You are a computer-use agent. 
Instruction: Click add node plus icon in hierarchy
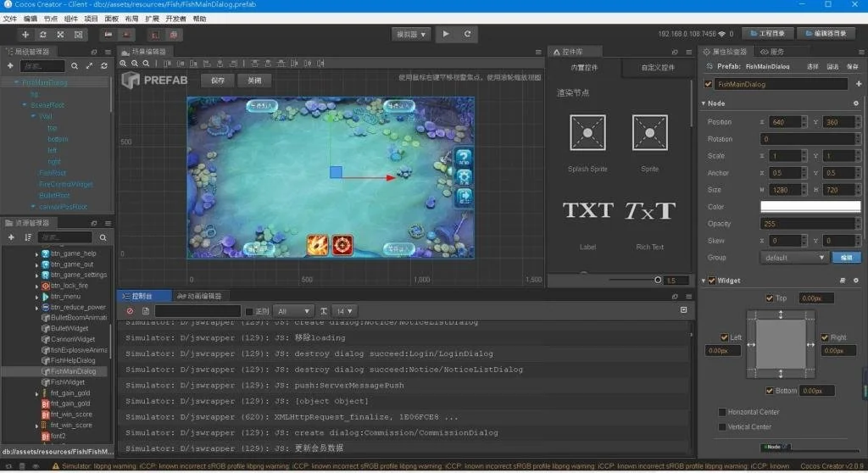pos(10,66)
